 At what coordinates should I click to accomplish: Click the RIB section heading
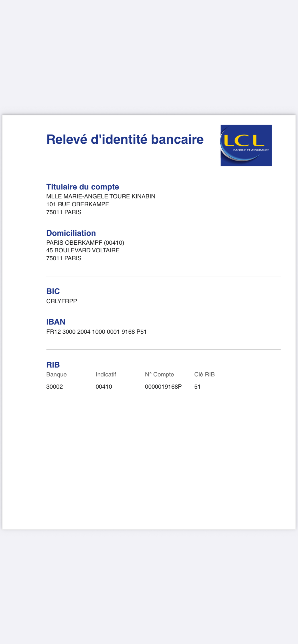(x=53, y=365)
